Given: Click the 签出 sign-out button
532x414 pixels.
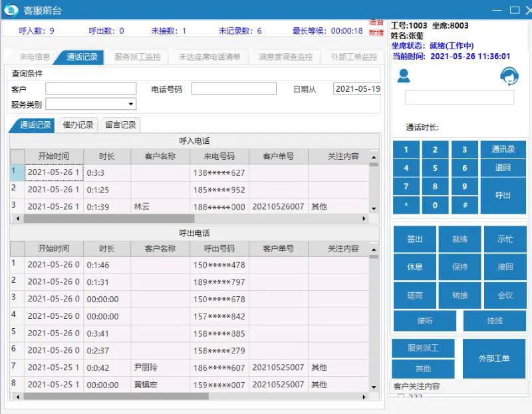Looking at the screenshot, I should (414, 240).
